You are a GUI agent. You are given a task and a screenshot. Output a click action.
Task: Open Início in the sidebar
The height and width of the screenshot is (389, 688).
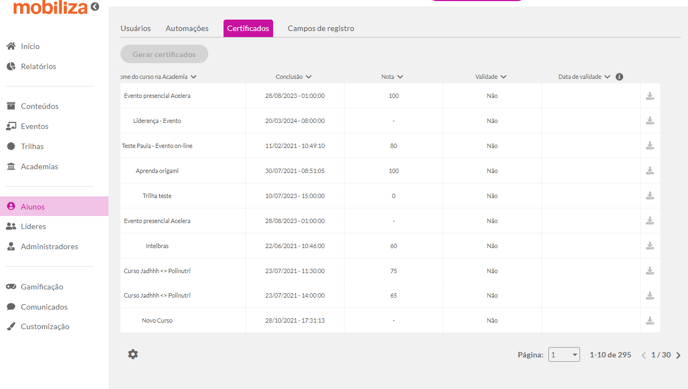[30, 46]
